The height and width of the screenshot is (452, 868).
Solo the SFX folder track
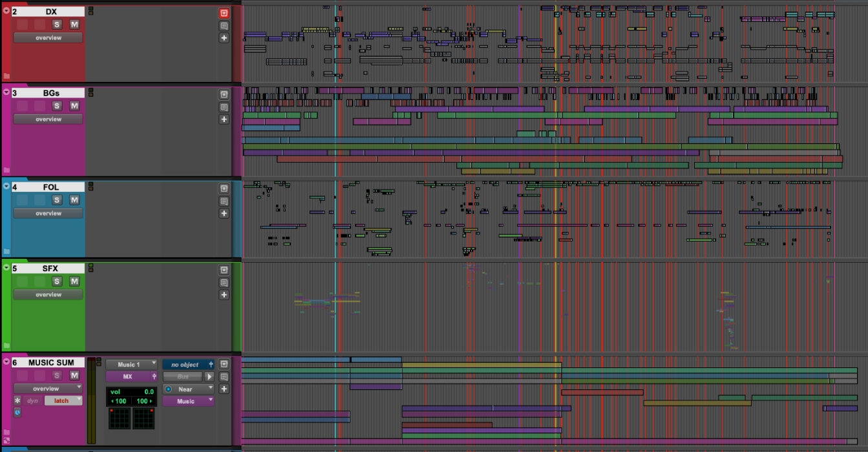coord(57,282)
